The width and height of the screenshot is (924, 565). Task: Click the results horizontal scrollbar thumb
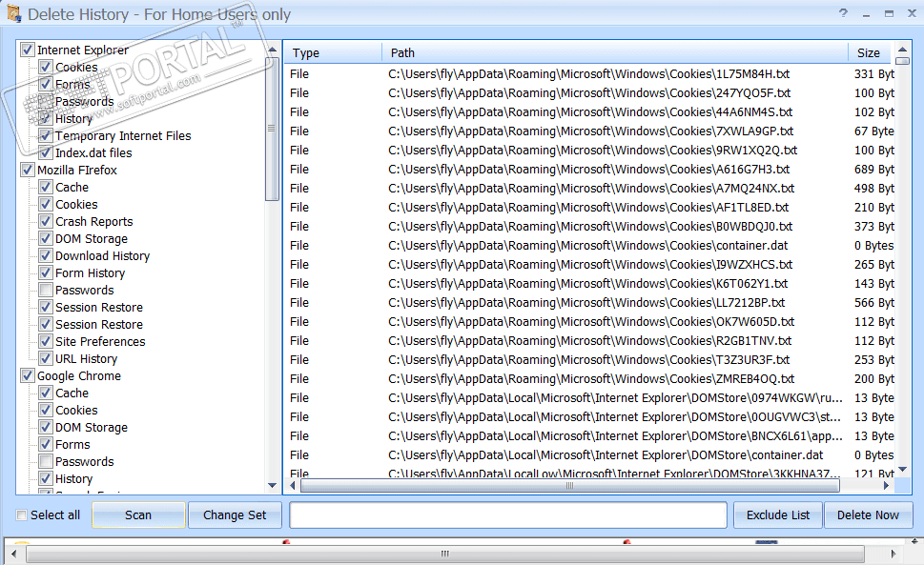pos(569,486)
